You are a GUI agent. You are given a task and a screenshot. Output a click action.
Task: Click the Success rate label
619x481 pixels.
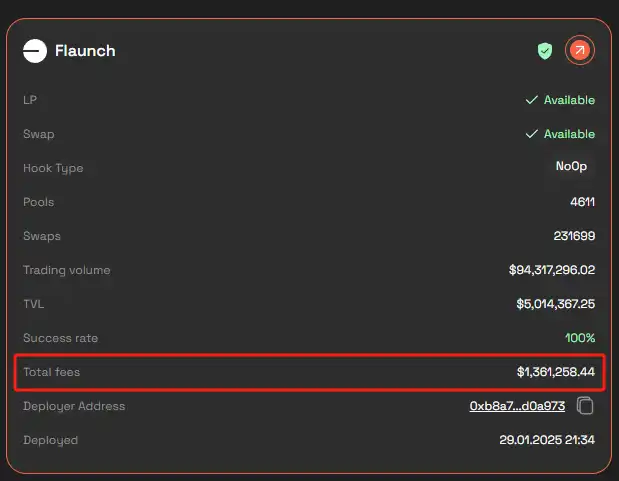click(60, 338)
